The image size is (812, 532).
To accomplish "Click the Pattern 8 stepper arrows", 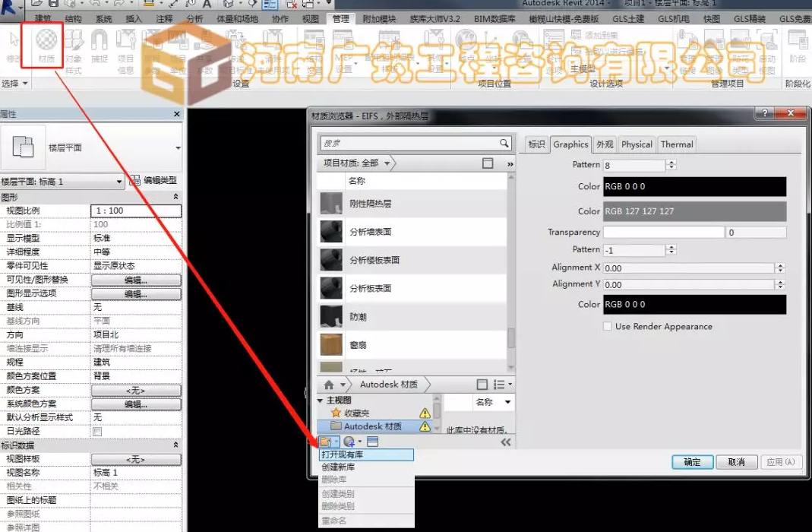I will 671,165.
